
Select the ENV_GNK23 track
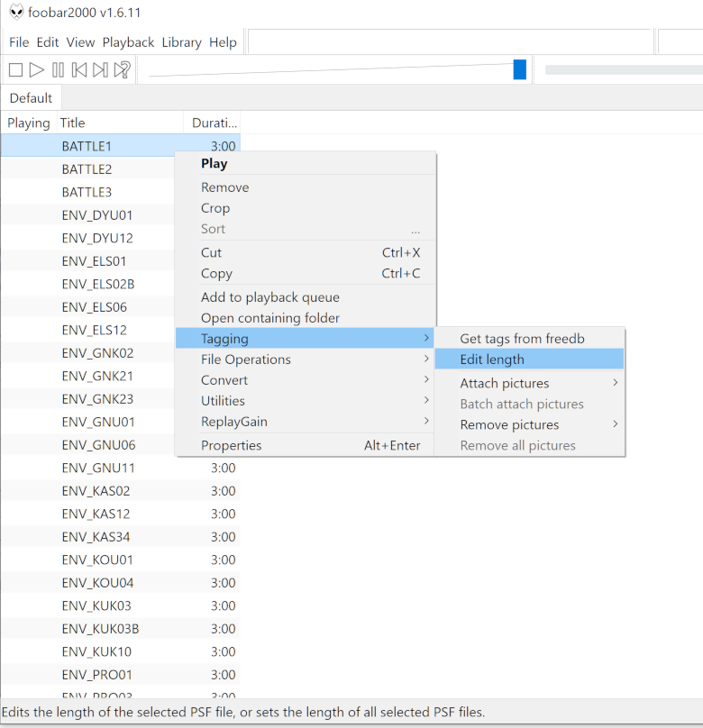(88, 399)
